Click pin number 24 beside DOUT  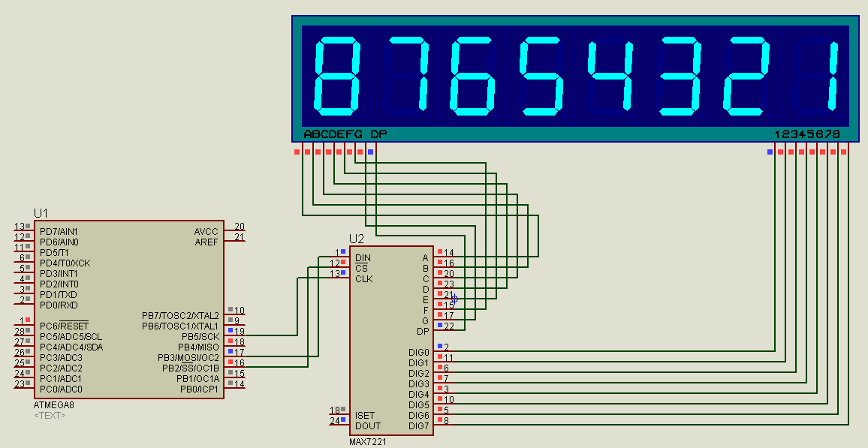point(334,421)
